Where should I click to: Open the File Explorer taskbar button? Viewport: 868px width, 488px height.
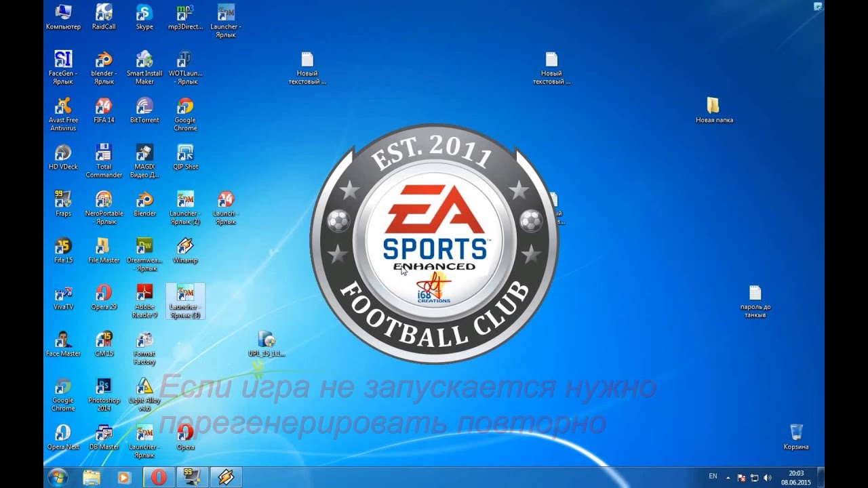pyautogui.click(x=92, y=477)
